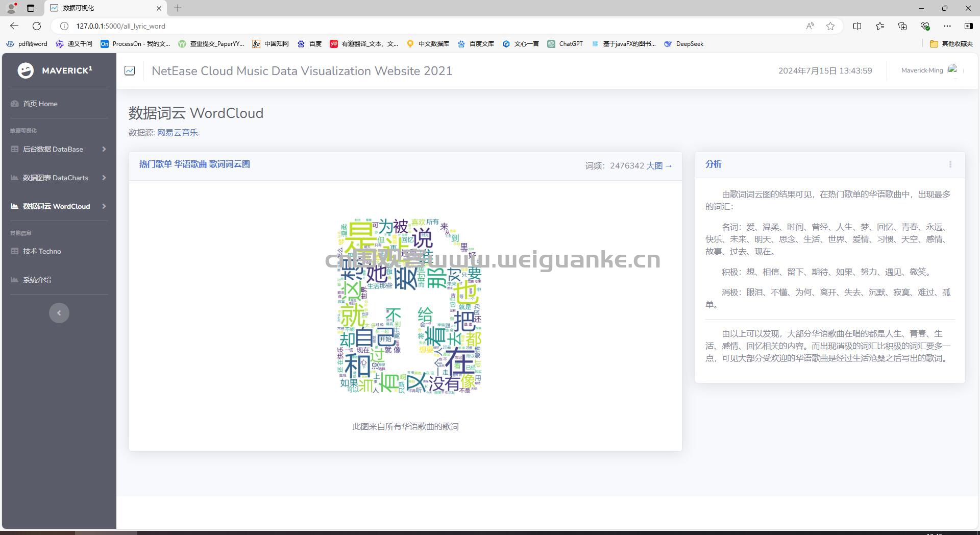Collapse the sidebar with round arrow button
Screen dimensions: 980x535
pyautogui.click(x=59, y=313)
